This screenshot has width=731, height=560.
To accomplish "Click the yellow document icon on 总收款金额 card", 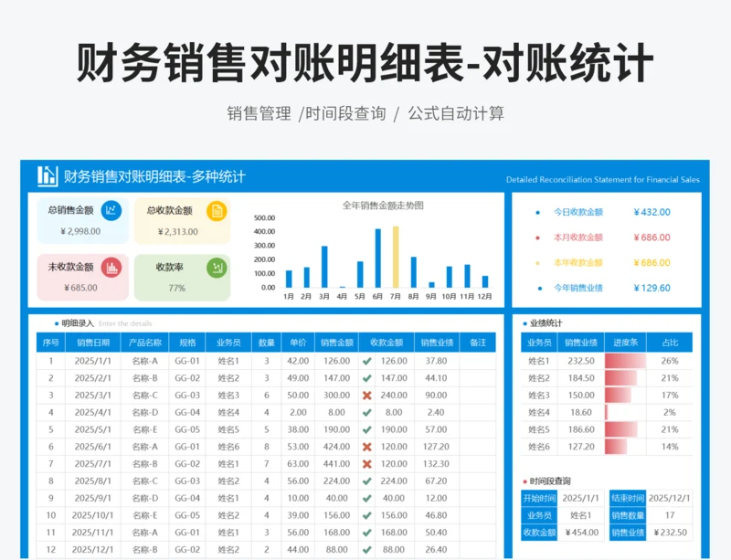I will pos(217,211).
